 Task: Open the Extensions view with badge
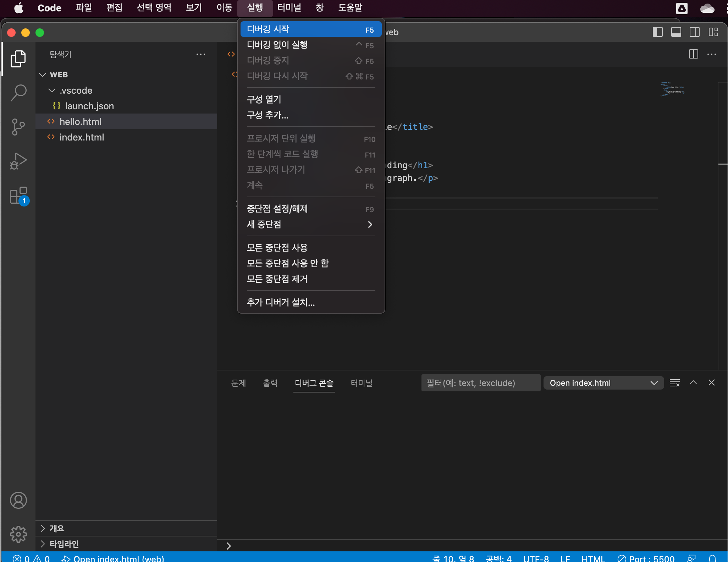18,195
